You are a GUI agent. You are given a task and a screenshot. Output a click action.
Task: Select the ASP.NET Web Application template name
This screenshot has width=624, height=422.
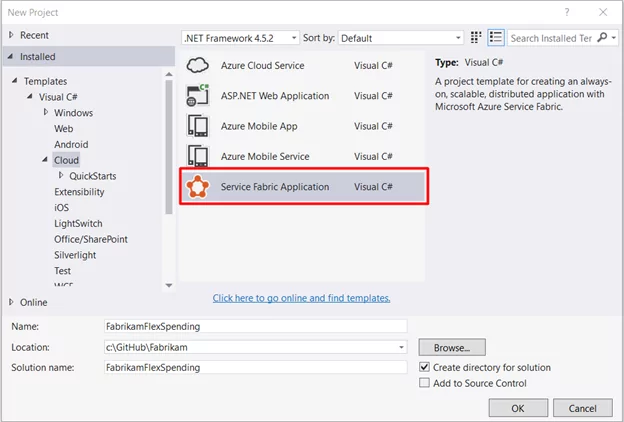point(275,96)
